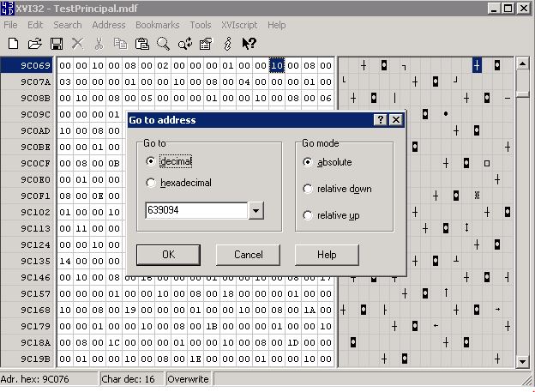
Task: Open the address history dropdown arrow
Action: tap(255, 210)
